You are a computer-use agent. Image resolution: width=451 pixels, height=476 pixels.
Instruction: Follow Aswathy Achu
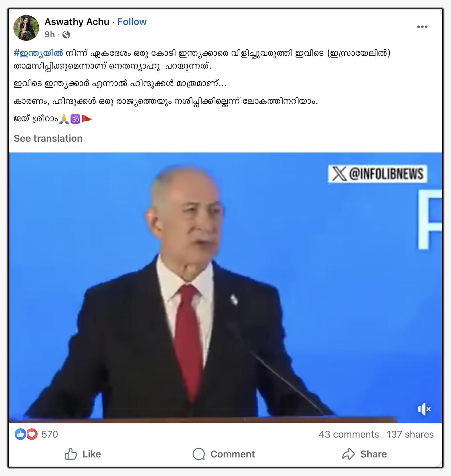click(x=132, y=22)
